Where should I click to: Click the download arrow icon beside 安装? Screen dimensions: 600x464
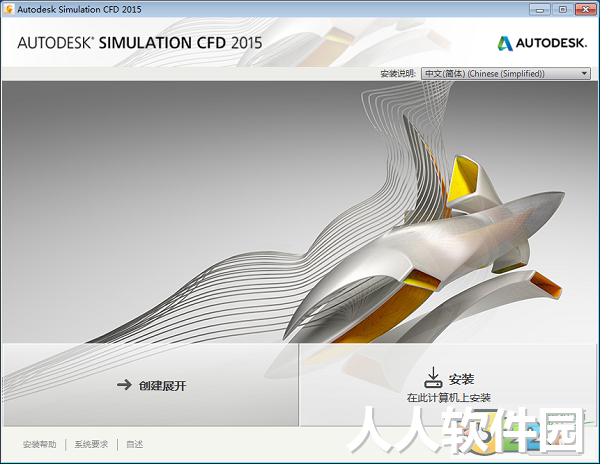pyautogui.click(x=433, y=378)
